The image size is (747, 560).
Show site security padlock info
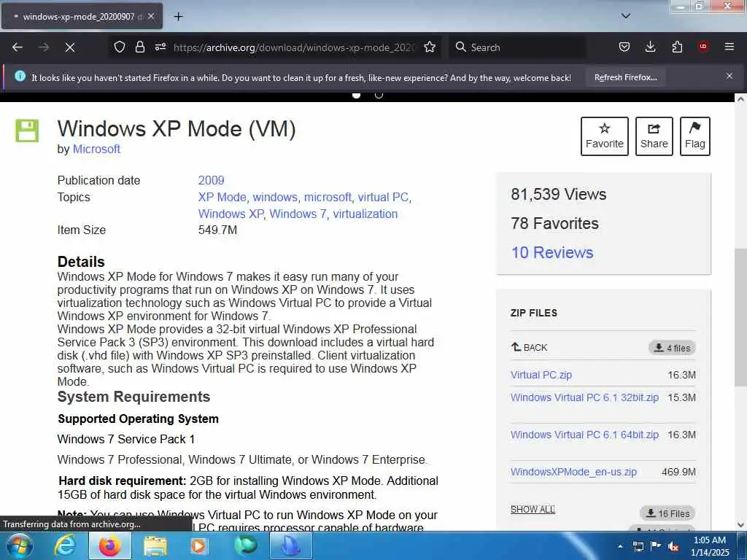[x=139, y=47]
